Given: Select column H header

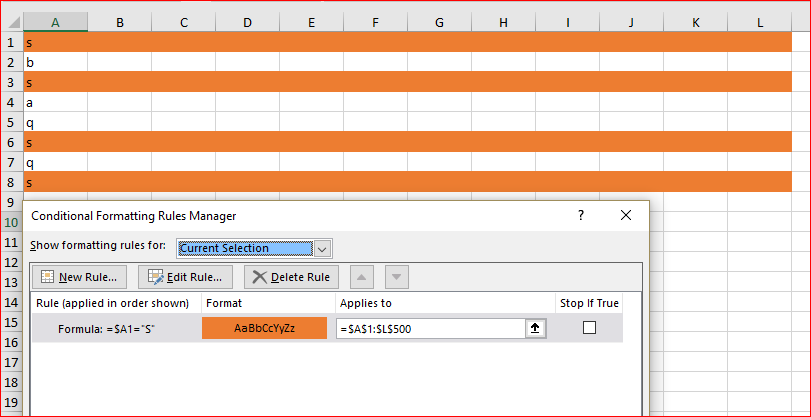Looking at the screenshot, I should (503, 22).
